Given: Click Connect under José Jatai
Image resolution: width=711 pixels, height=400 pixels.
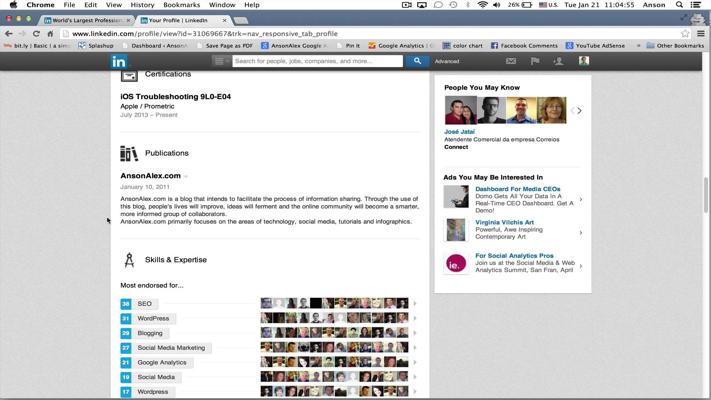Looking at the screenshot, I should [x=456, y=147].
